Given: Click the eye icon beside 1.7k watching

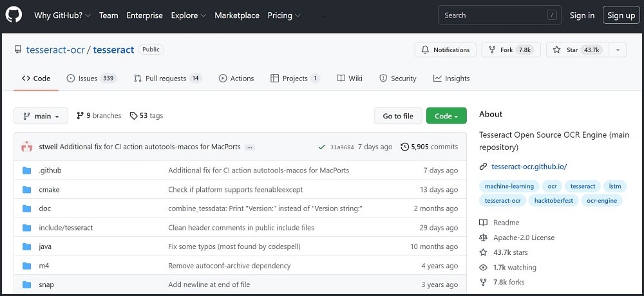Looking at the screenshot, I should [484, 268].
